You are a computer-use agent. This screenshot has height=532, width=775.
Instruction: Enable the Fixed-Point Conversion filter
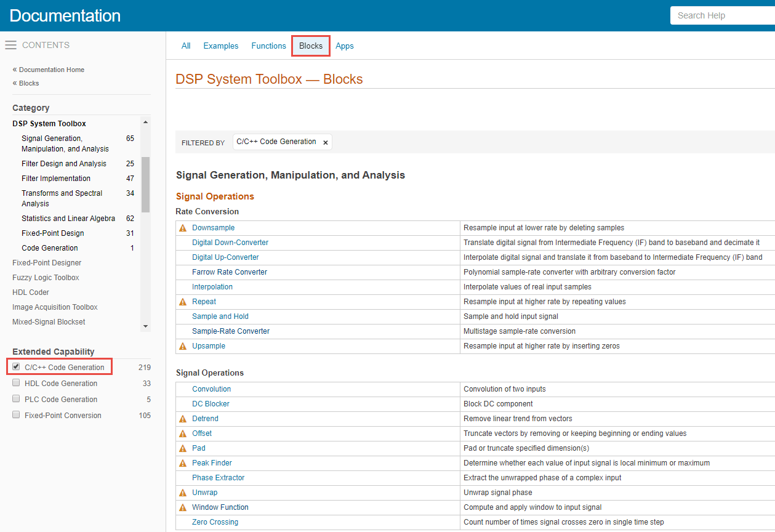pos(15,414)
